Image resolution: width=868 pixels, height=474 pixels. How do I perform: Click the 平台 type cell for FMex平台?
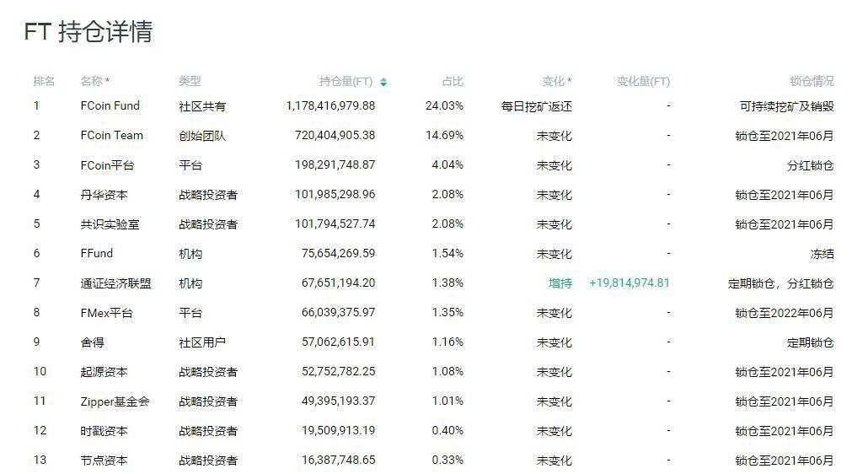click(190, 313)
